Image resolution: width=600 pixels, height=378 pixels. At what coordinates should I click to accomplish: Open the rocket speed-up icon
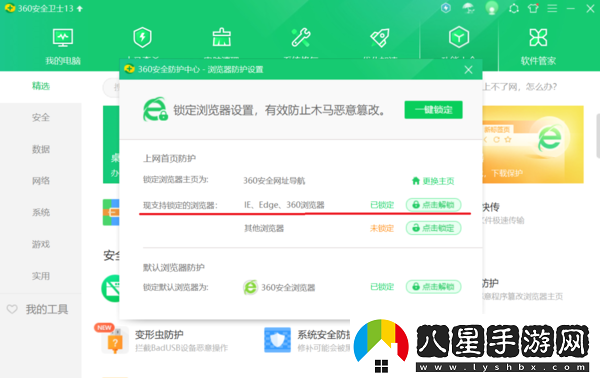click(380, 37)
